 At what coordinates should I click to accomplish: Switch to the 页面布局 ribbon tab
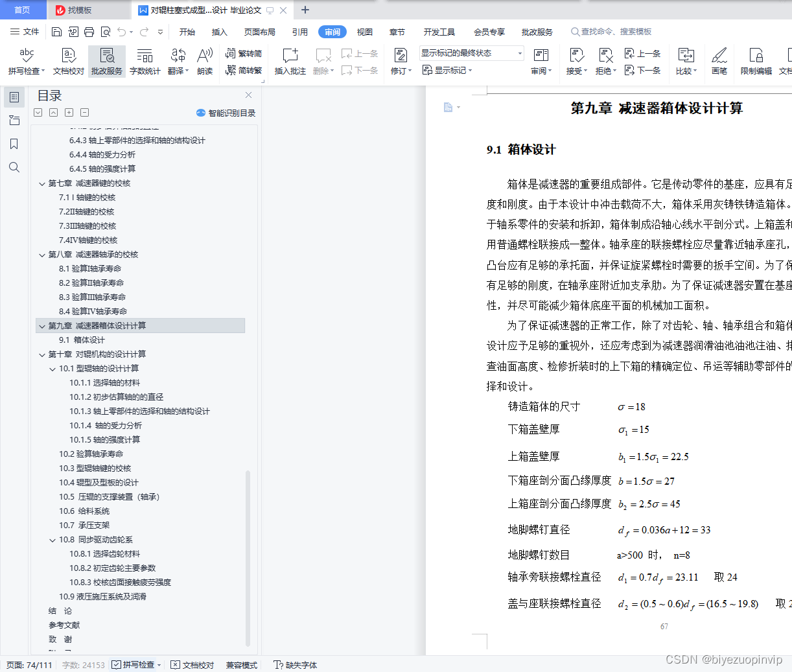coord(259,31)
